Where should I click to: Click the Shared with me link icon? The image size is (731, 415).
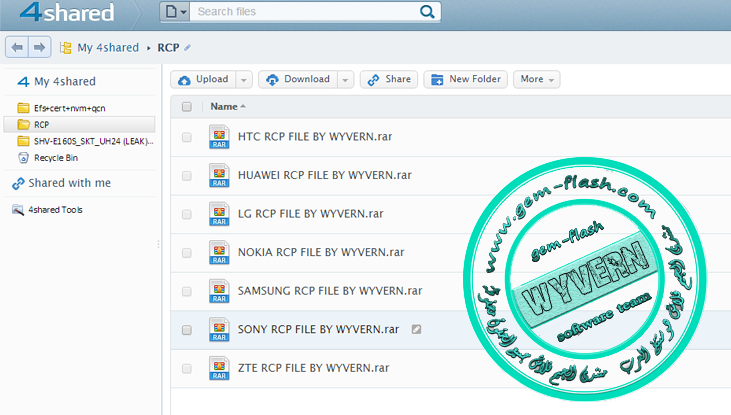click(x=18, y=184)
